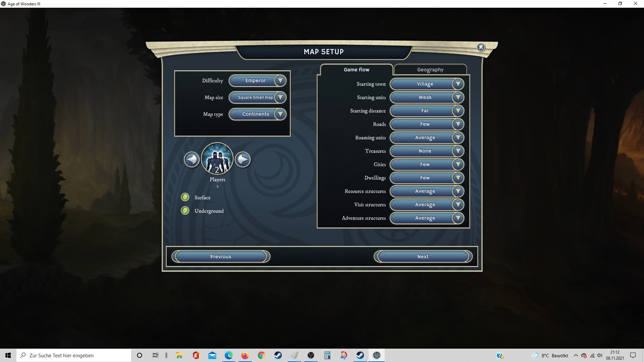Open the Cities dropdown
The height and width of the screenshot is (362, 644).
coord(427,164)
